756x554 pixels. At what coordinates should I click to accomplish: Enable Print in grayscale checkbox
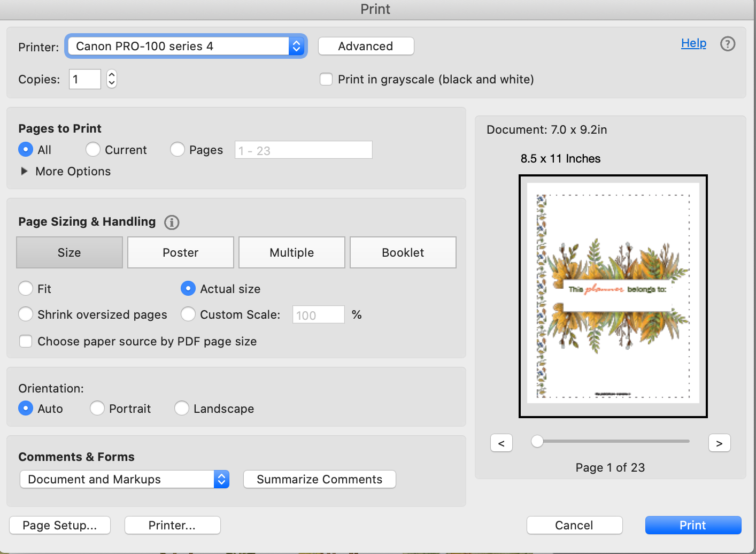(326, 79)
